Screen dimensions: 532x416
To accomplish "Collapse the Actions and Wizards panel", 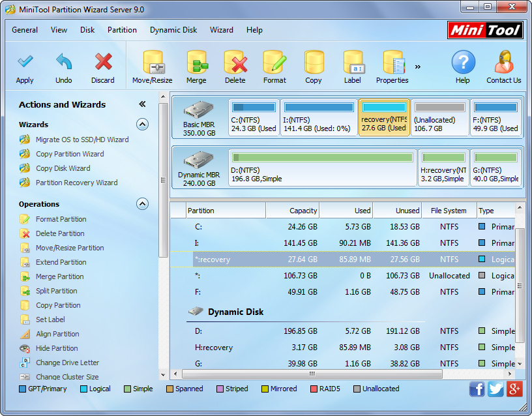I will (142, 104).
